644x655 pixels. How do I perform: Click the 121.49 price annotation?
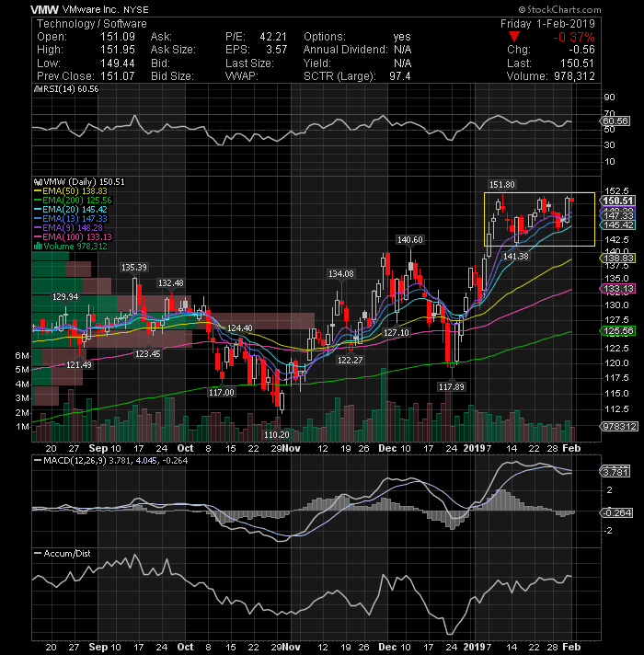point(78,365)
